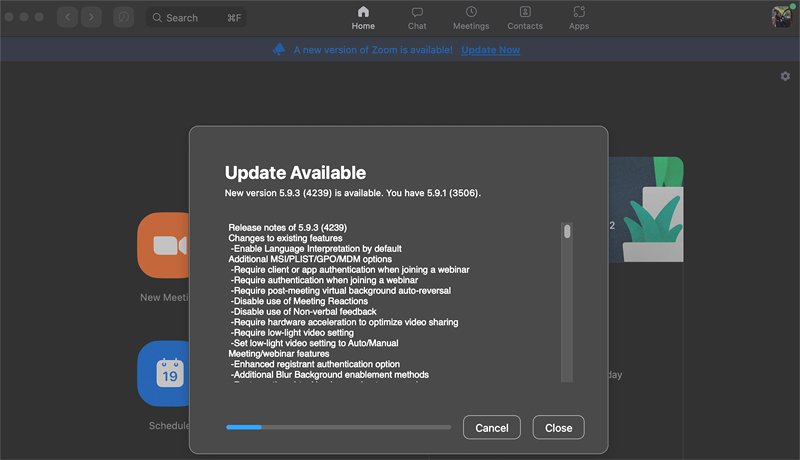
Task: Click inside the Search field
Action: (x=196, y=17)
